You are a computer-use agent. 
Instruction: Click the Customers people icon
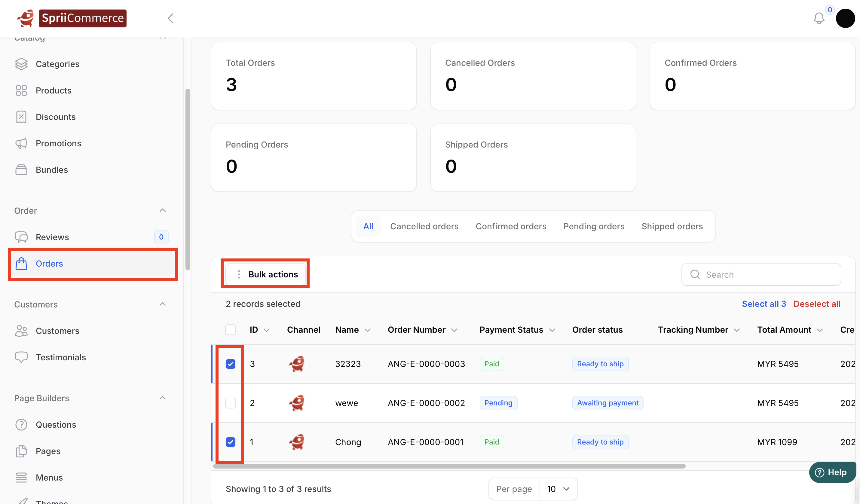click(x=21, y=331)
